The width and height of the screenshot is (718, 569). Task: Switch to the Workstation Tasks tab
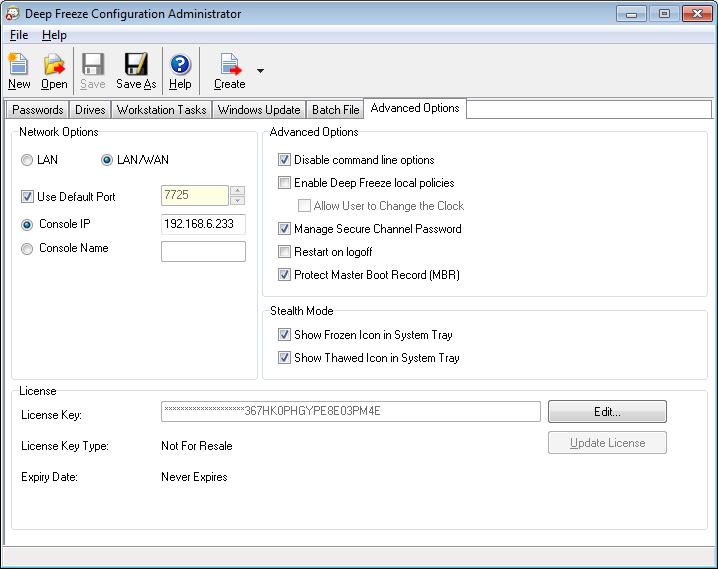(x=161, y=110)
